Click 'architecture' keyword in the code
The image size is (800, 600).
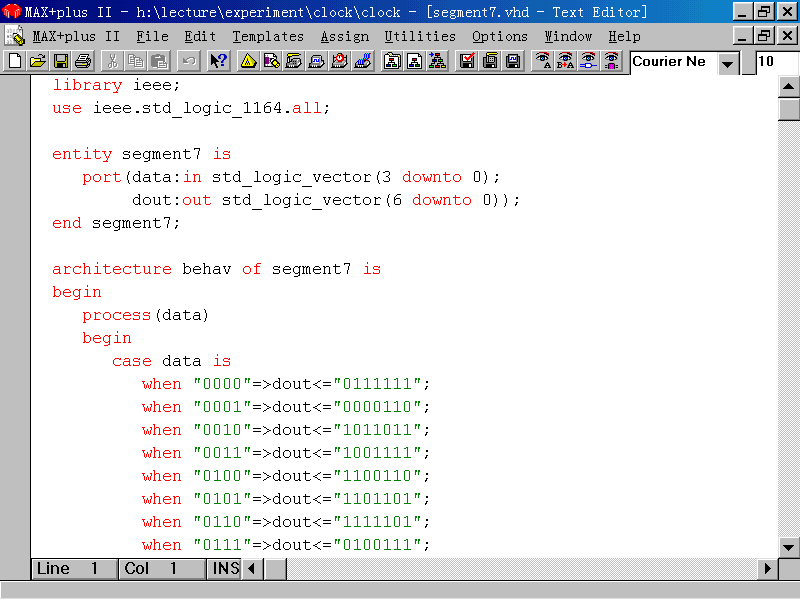click(x=112, y=269)
